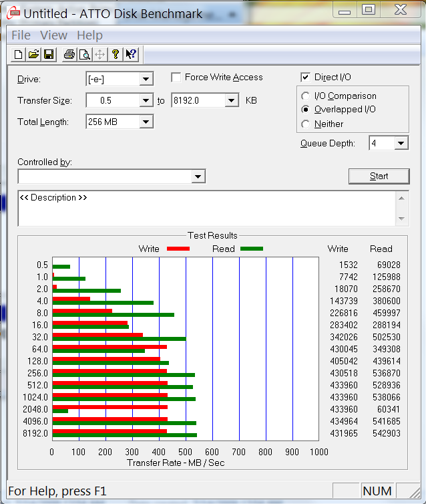The width and height of the screenshot is (426, 504).
Task: Expand the Total Length dropdown
Action: (146, 122)
